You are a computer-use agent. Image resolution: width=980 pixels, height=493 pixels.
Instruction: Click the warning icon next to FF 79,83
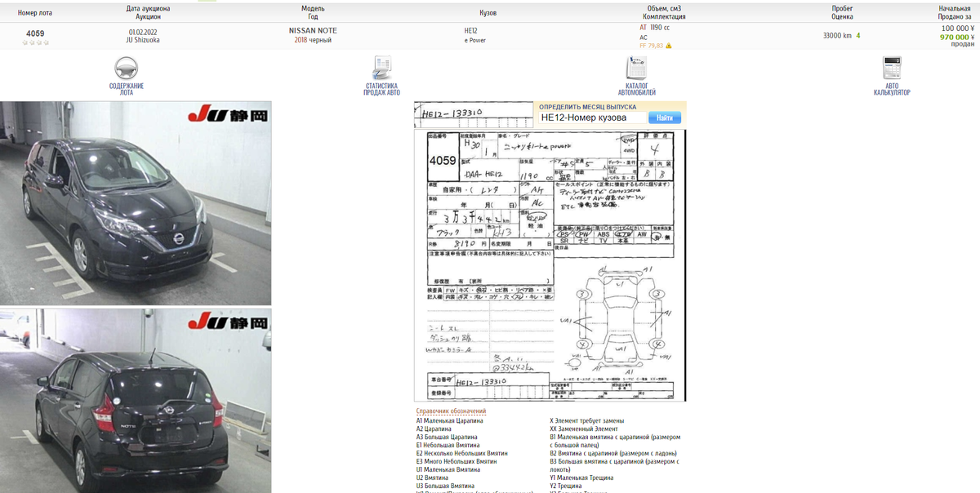point(669,46)
